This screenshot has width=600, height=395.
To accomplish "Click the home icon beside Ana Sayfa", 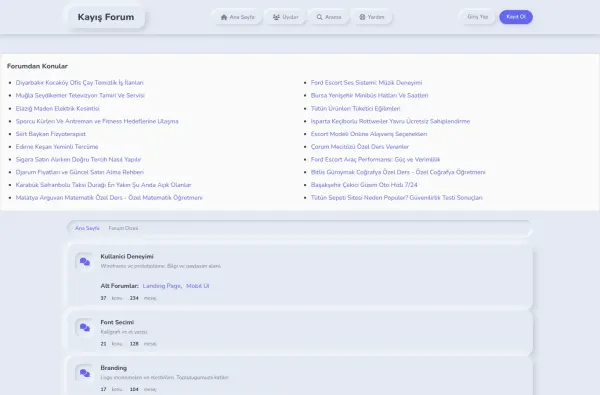I will [x=224, y=17].
